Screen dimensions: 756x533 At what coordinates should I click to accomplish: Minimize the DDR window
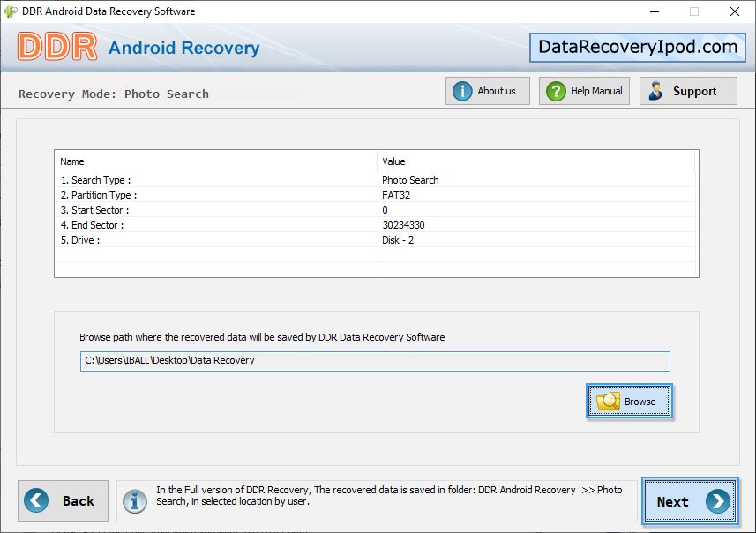pyautogui.click(x=655, y=11)
